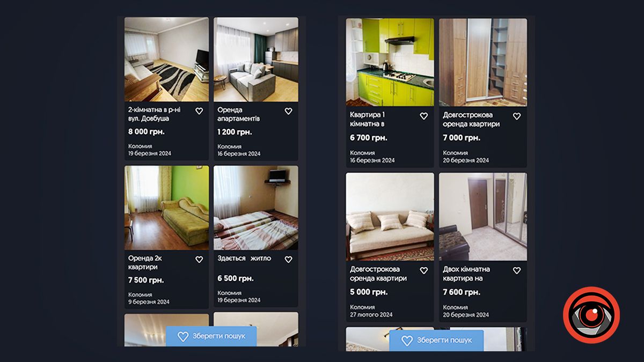
Task: Open the green kitchen photo thumbnail
Action: coord(390,62)
